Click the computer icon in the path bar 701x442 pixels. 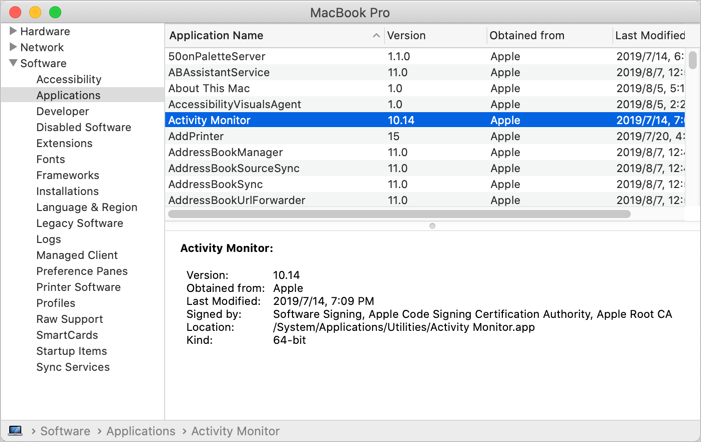[x=15, y=431]
